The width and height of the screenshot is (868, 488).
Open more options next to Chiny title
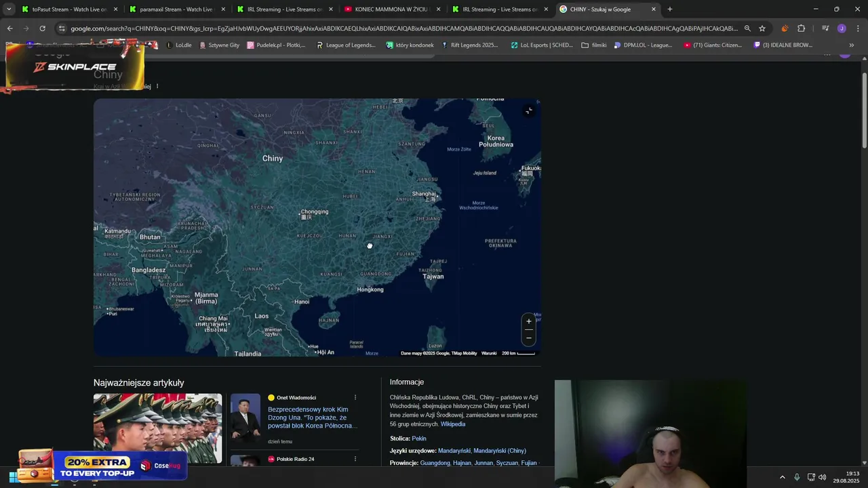(157, 86)
